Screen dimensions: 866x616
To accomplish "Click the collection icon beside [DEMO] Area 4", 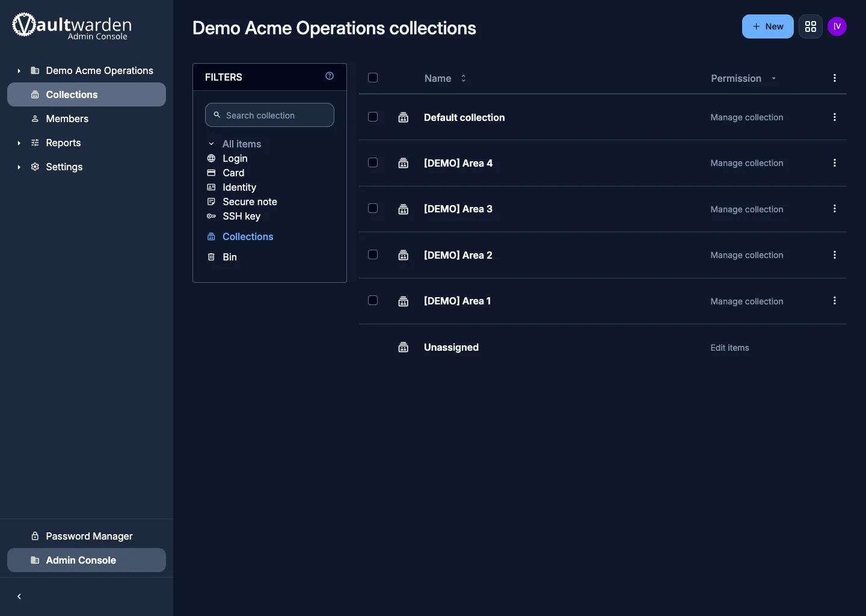I will tap(404, 163).
